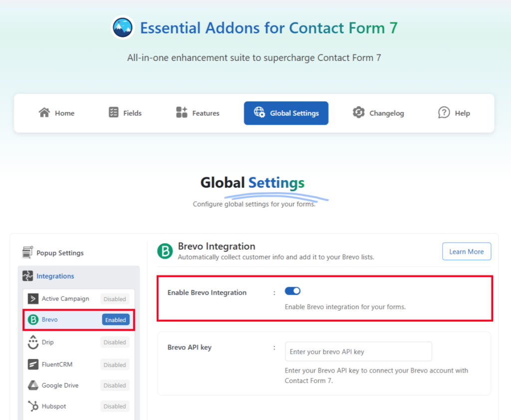Viewport: 511px width, 420px height.
Task: Click the Features blocks icon
Action: point(182,112)
